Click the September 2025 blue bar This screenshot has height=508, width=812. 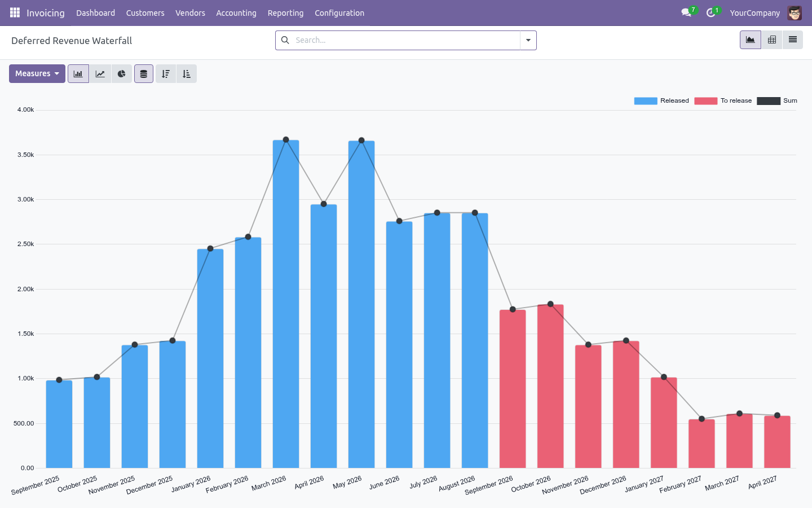coord(59,424)
